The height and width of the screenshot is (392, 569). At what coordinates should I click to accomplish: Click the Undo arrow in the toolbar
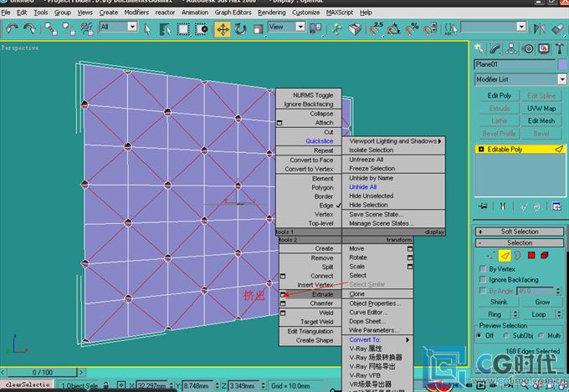(13, 28)
